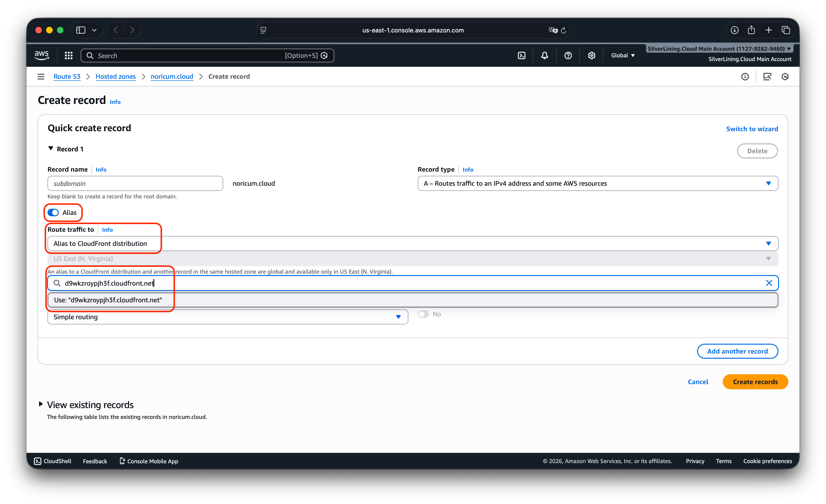826x504 pixels.
Task: Open the Record type dropdown
Action: click(x=597, y=184)
